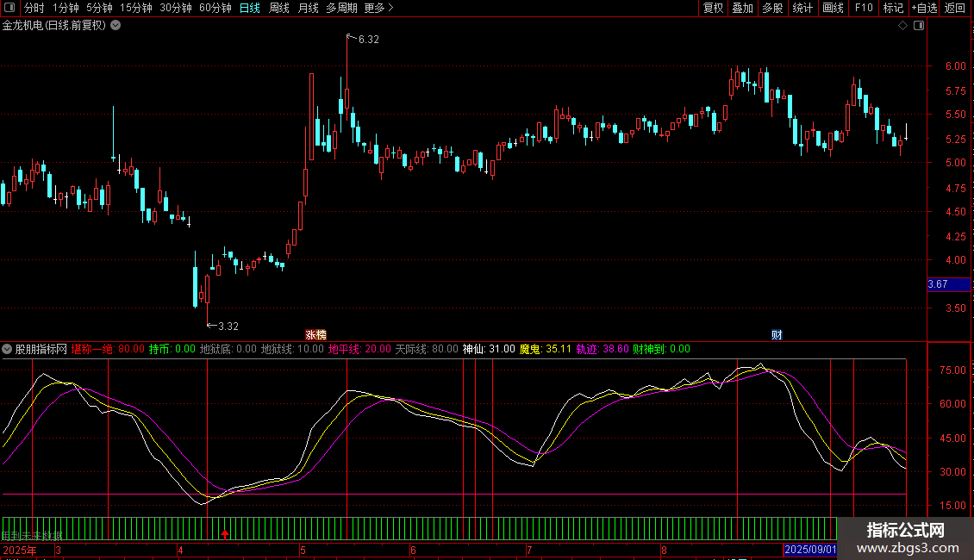Select the 月线 monthly tab

(x=308, y=8)
